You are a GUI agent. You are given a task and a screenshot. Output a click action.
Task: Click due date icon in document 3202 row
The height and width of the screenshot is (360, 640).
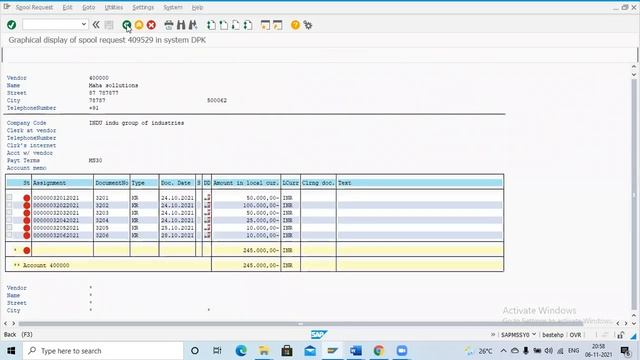207,205
